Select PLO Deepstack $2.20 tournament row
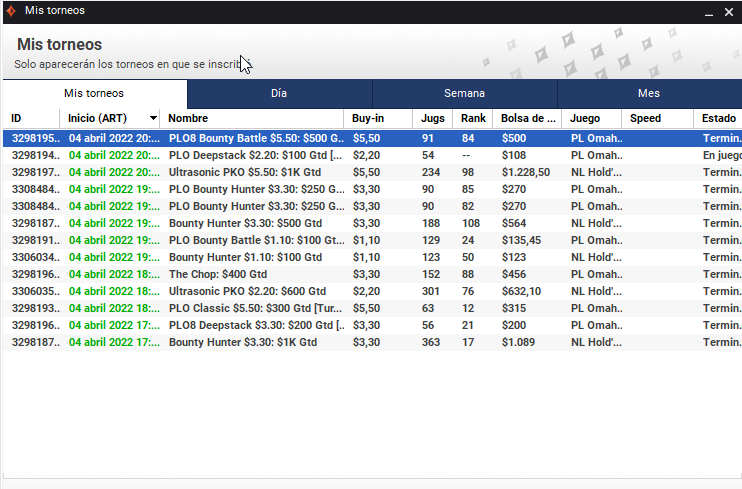 [x=372, y=155]
